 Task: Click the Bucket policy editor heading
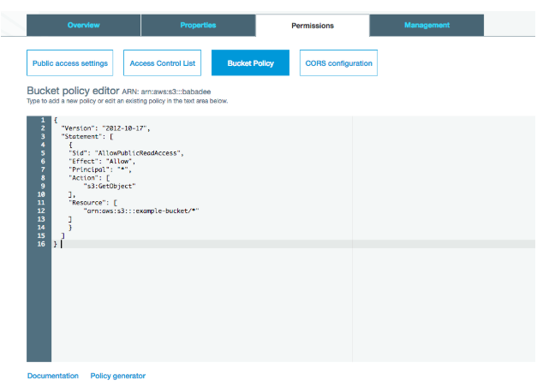click(73, 91)
